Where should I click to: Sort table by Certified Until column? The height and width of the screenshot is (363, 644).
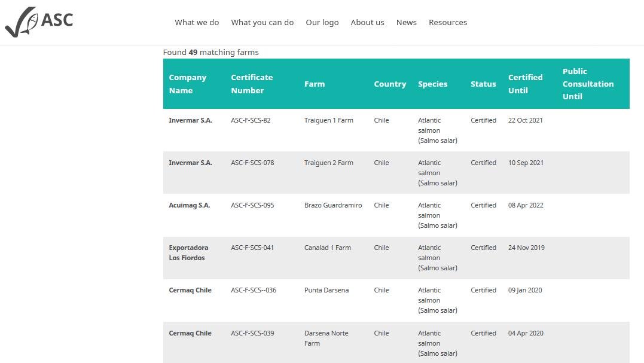[x=526, y=84]
